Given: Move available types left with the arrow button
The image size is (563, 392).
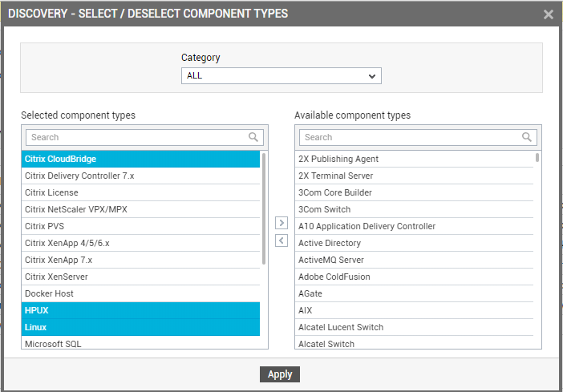Looking at the screenshot, I should [x=281, y=240].
